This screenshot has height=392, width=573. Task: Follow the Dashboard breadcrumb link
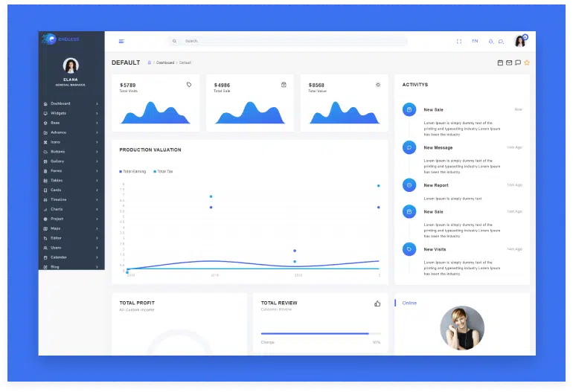pos(165,62)
